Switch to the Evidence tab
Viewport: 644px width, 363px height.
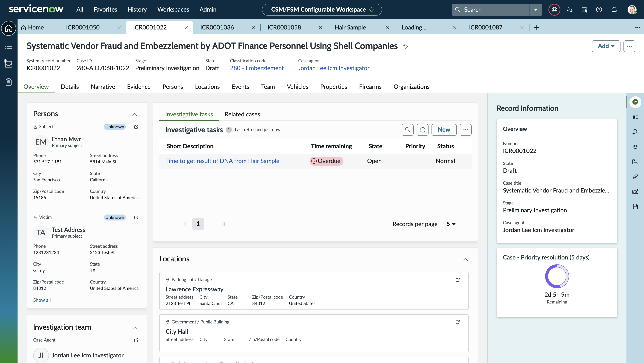138,87
